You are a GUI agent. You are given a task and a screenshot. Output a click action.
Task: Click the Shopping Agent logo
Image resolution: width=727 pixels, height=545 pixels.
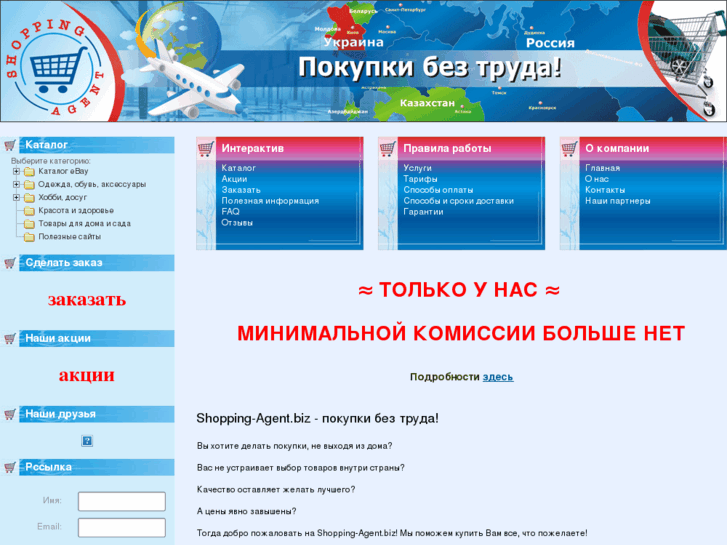click(54, 67)
